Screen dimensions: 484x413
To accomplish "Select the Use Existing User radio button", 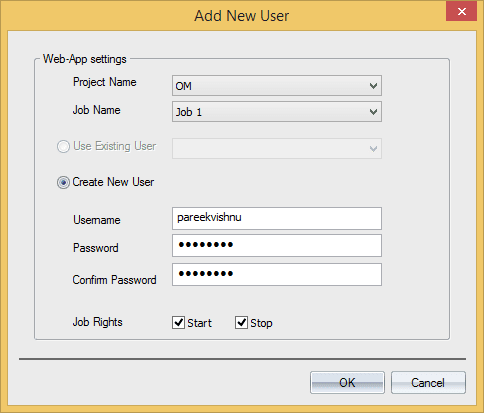I will point(63,146).
